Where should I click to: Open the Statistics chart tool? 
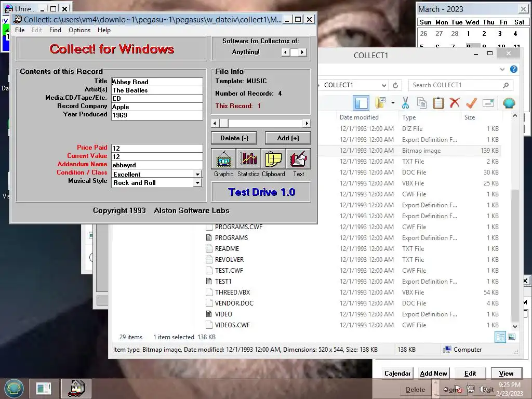[249, 159]
